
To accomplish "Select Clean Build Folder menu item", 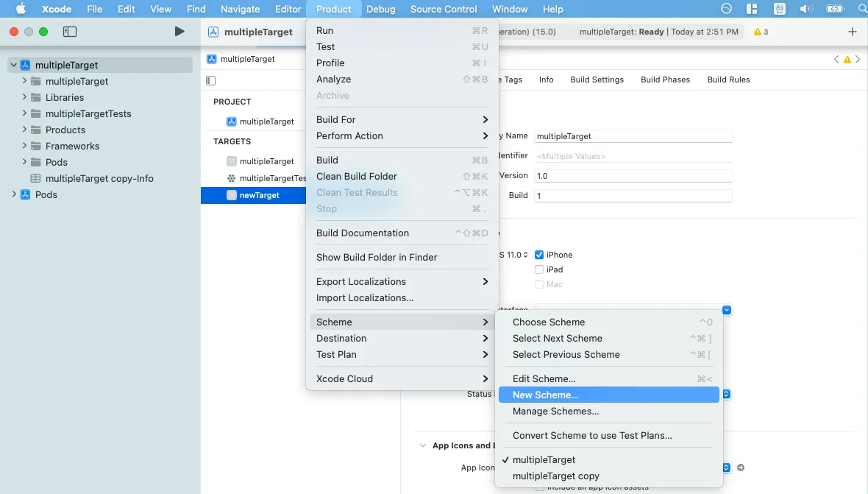I will click(x=402, y=176).
